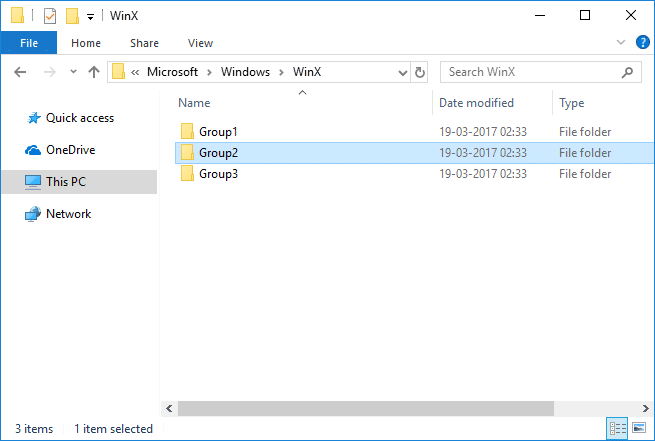Expand the ribbon with the chevron
655x441 pixels.
620,43
